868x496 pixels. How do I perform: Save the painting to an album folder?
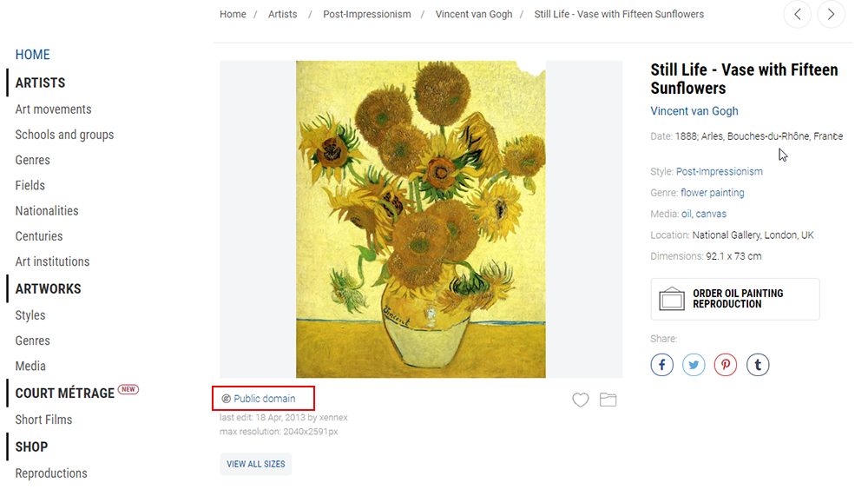608,400
